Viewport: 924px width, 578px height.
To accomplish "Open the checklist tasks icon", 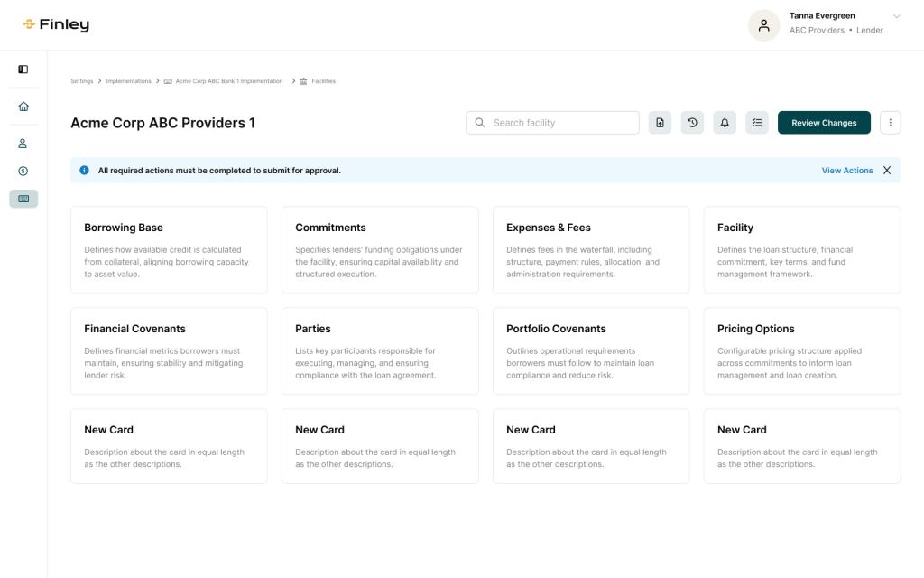I will 757,123.
